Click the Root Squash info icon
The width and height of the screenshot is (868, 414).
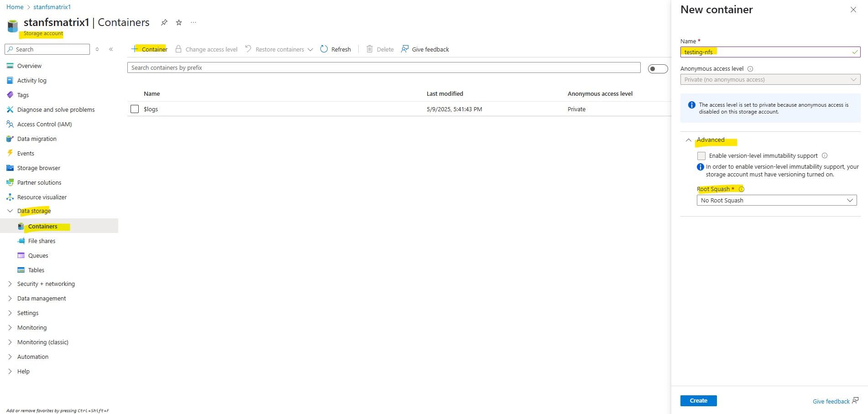tap(742, 189)
